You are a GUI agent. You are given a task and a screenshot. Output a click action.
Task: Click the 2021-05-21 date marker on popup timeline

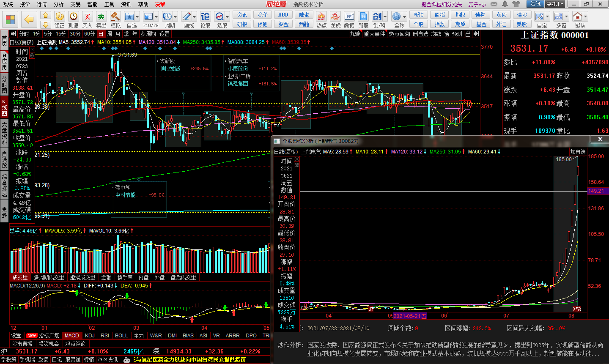[410, 316]
